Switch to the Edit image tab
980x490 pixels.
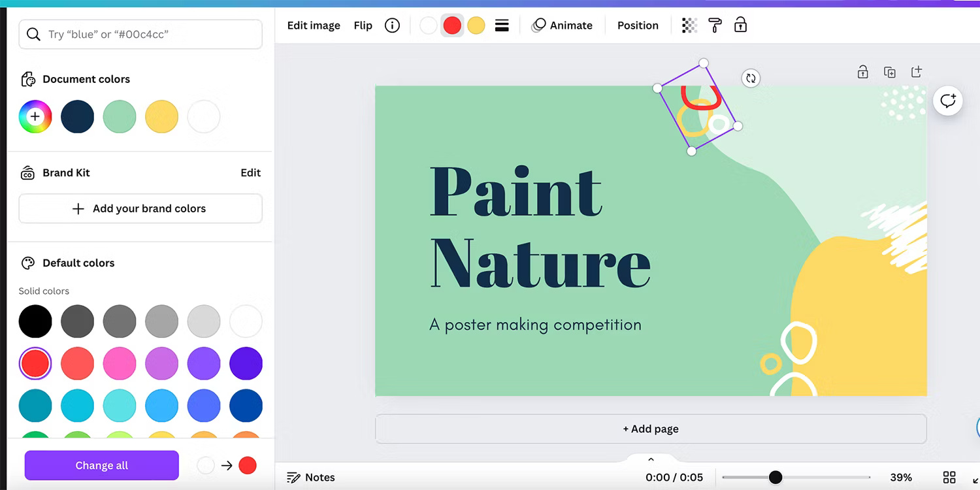point(314,25)
